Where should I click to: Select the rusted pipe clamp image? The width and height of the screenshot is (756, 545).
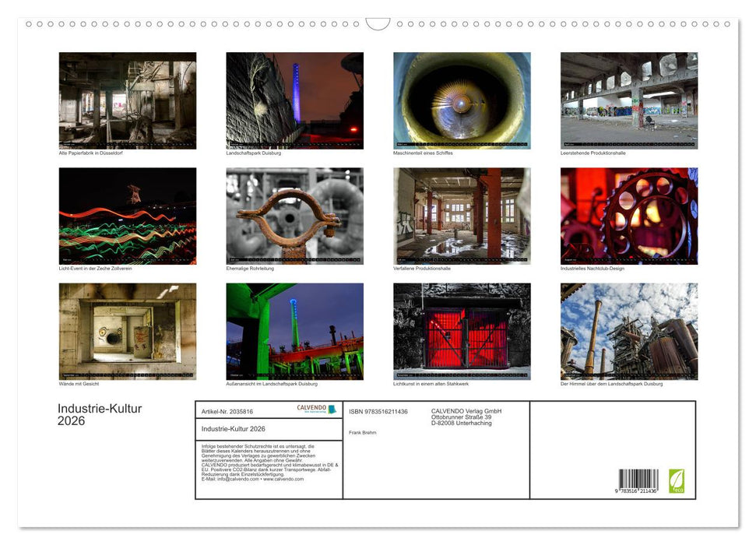coord(294,215)
